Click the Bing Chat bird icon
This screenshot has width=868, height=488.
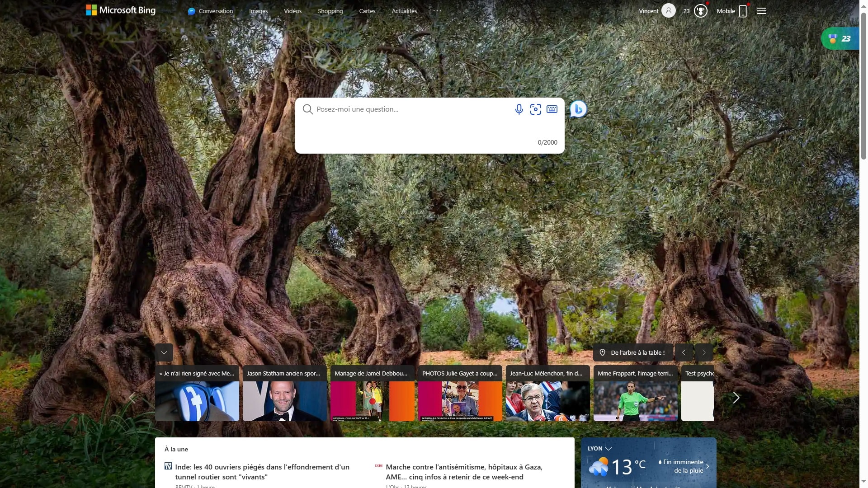coord(578,109)
